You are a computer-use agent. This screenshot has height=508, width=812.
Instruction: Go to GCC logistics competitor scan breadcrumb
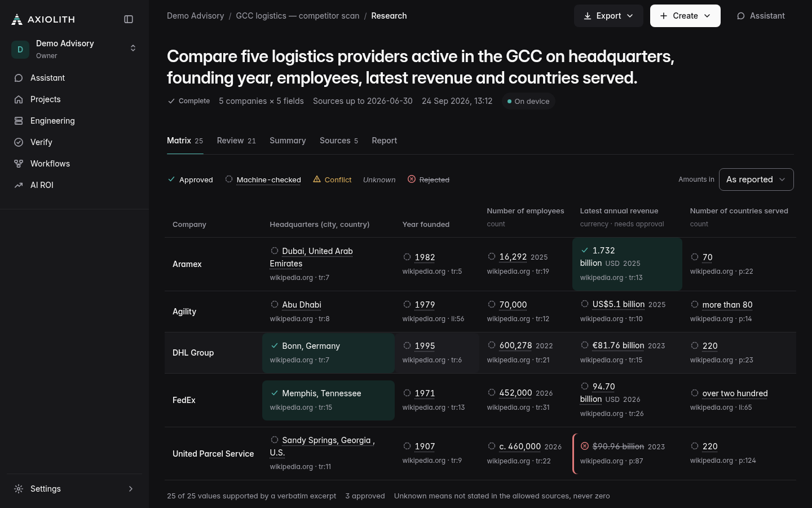pos(298,16)
